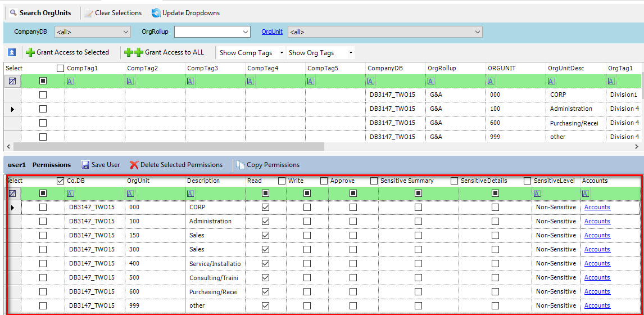This screenshot has width=644, height=315.
Task: Check Sensitive Summary for Consulting/Traini row
Action: click(x=418, y=277)
